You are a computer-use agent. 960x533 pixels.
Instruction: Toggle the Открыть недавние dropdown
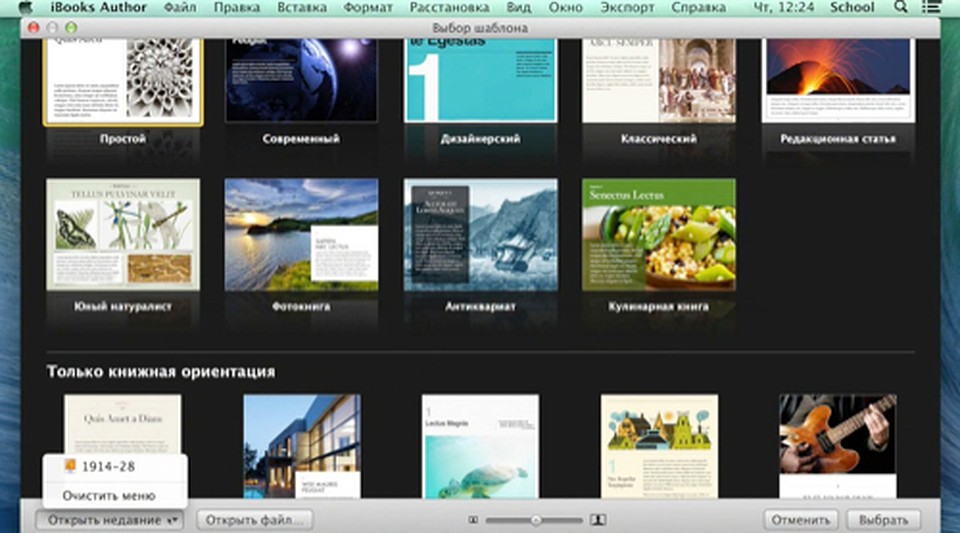[x=108, y=520]
